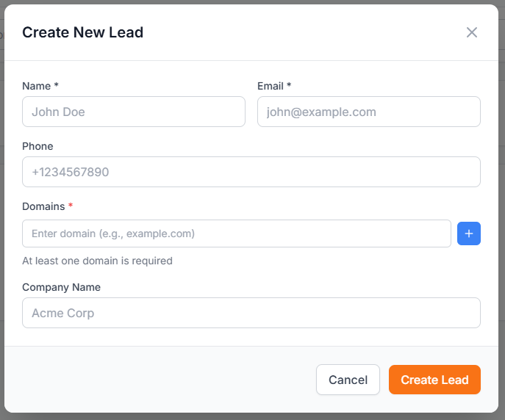
Task: Click the Company Name label text
Action: click(61, 287)
